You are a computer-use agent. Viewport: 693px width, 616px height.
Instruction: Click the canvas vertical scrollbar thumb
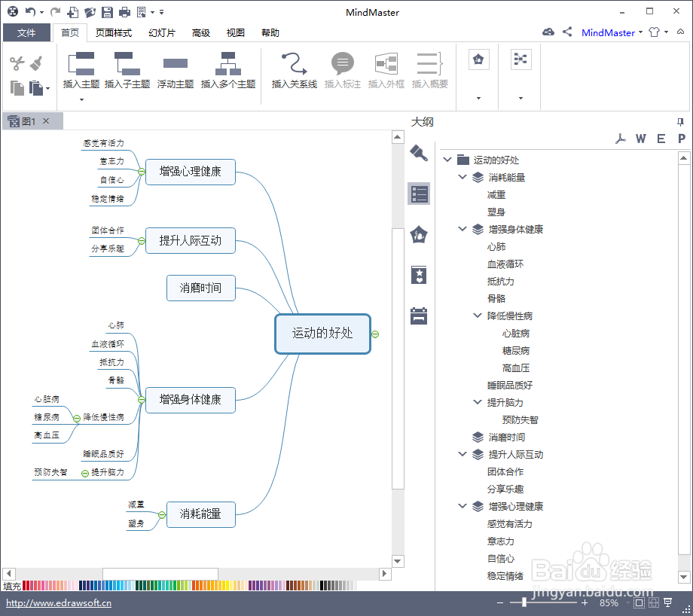pyautogui.click(x=398, y=358)
